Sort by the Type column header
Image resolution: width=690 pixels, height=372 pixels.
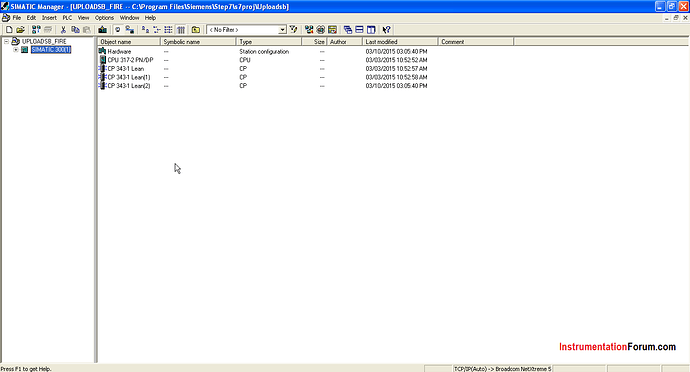(x=269, y=42)
